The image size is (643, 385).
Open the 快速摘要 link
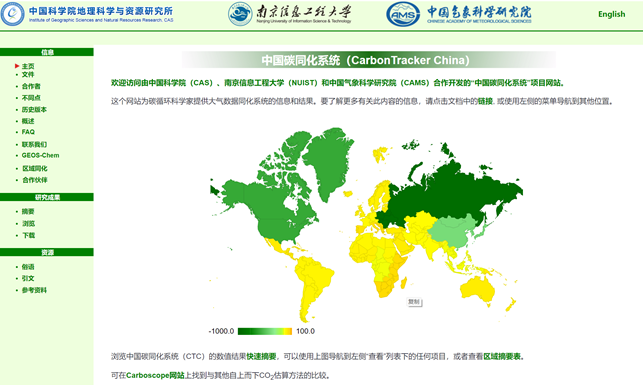261,357
